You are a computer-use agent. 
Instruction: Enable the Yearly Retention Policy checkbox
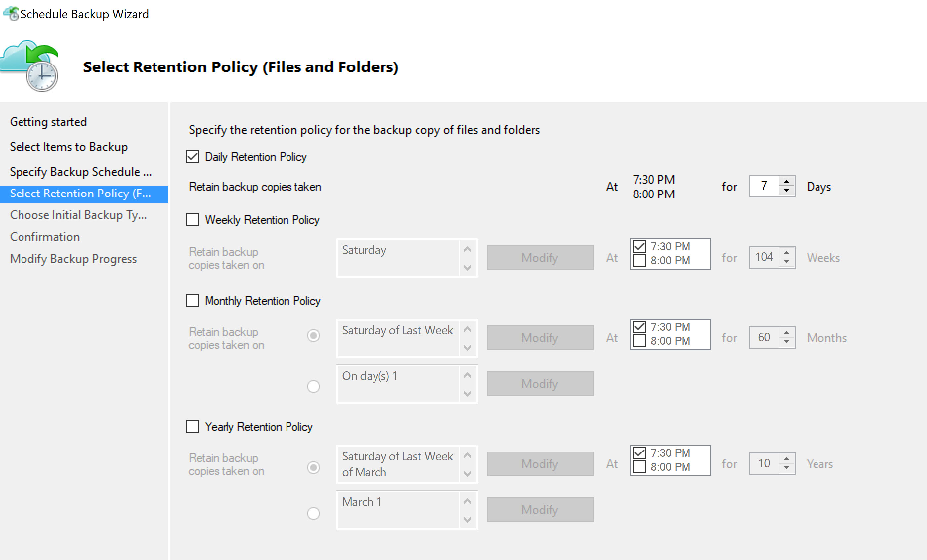(x=193, y=426)
